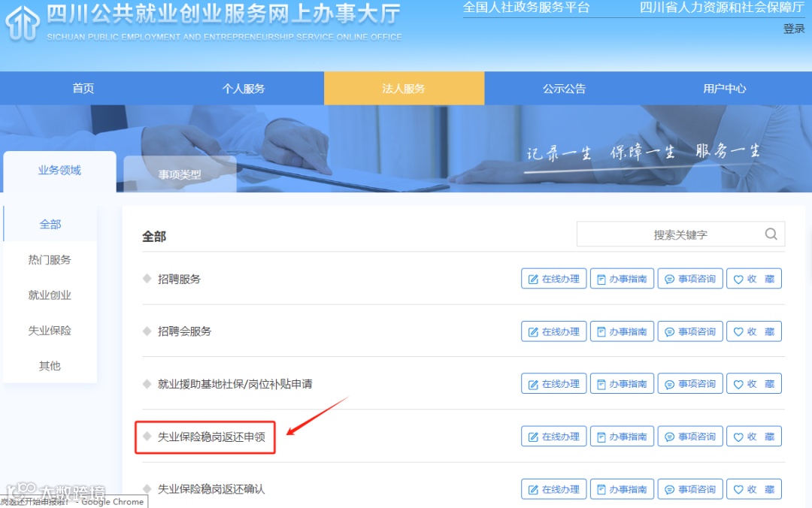Click 在线办理 for 招聘会服务
812x508 pixels.
click(553, 331)
